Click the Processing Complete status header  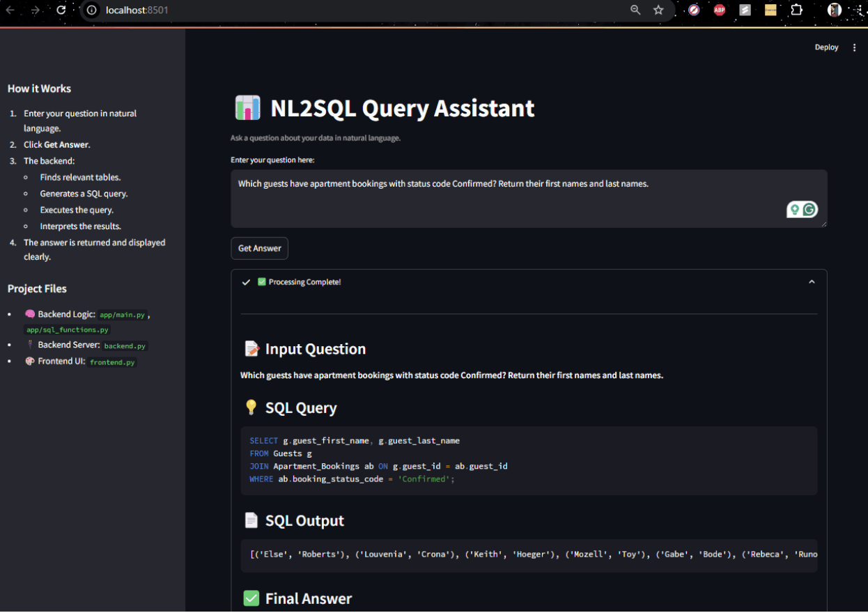304,282
